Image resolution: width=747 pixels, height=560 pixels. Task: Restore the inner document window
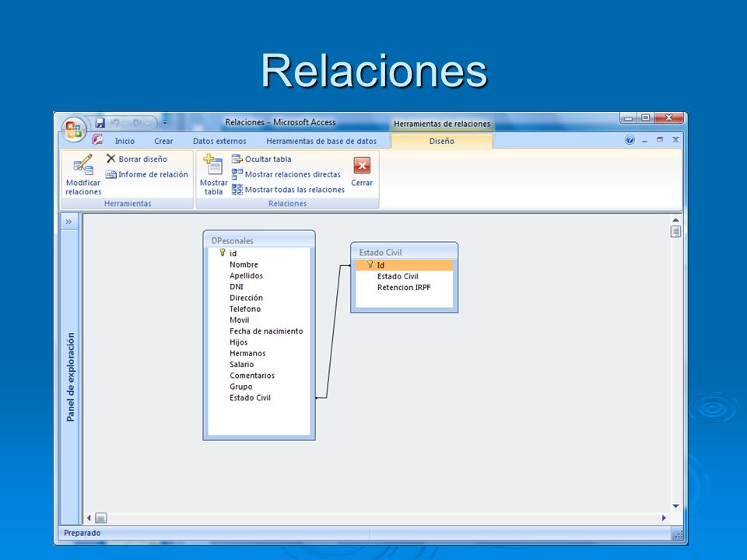(x=660, y=139)
